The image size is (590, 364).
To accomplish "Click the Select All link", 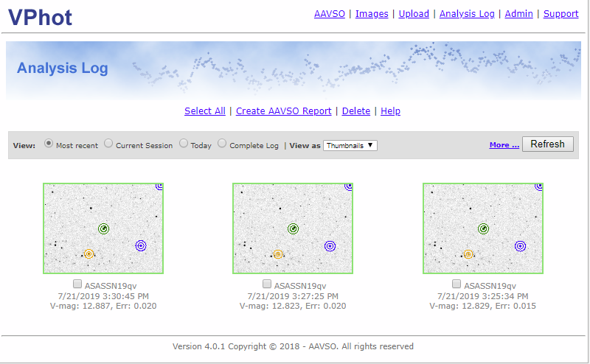I will coord(204,111).
